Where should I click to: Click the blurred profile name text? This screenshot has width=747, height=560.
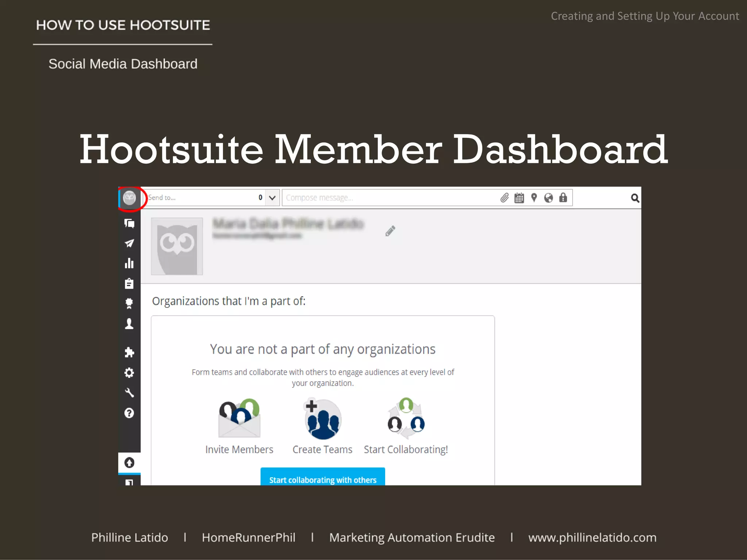[x=288, y=224]
